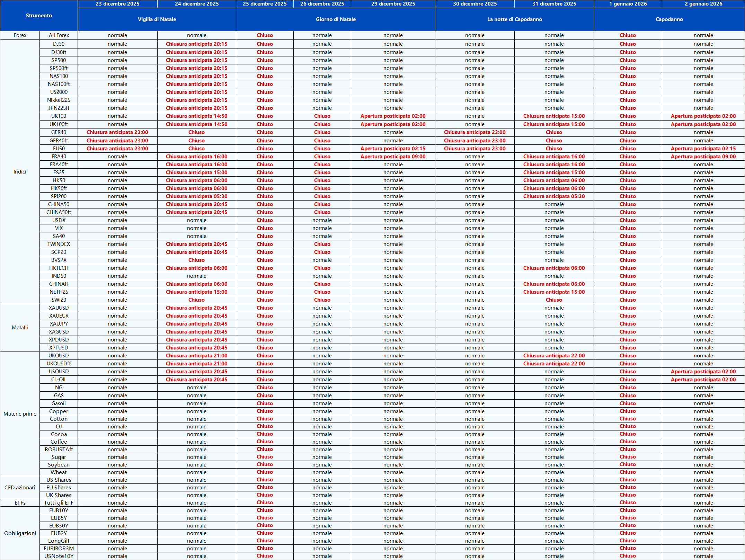Click the Metalli category cell

(20, 328)
